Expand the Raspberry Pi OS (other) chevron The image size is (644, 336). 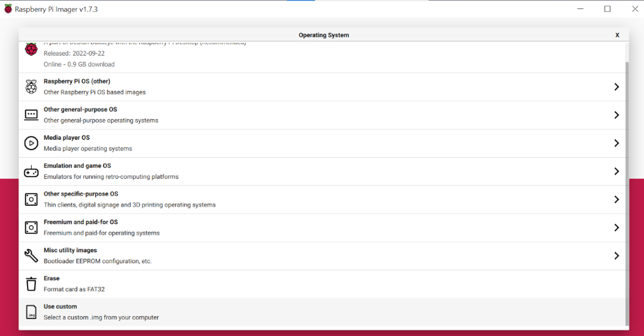pos(616,87)
